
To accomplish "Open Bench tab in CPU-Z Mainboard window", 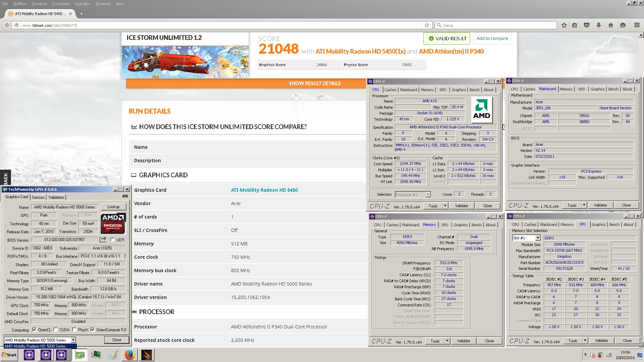I will click(613, 89).
